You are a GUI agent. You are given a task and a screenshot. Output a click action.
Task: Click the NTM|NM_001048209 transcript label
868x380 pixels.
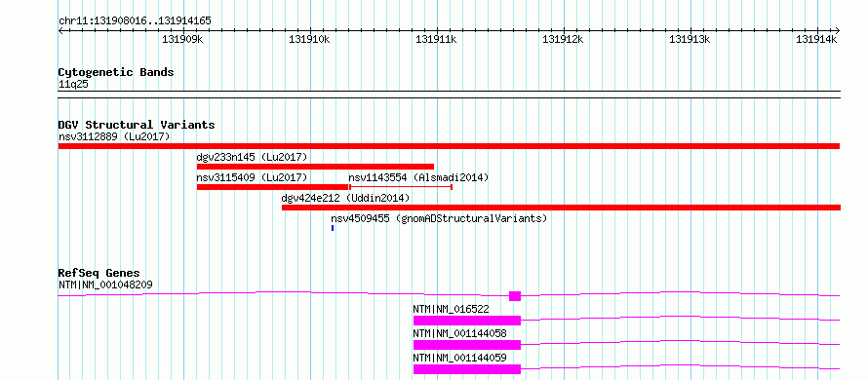click(105, 285)
